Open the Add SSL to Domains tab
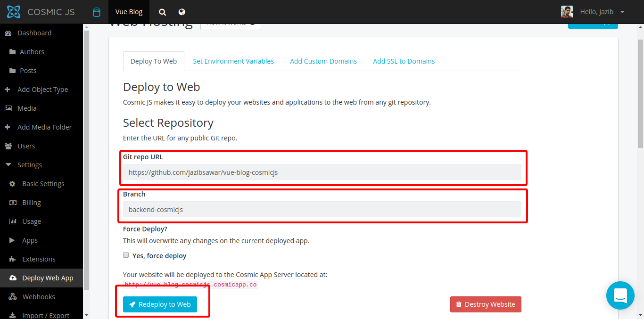The height and width of the screenshot is (319, 644). [x=404, y=61]
